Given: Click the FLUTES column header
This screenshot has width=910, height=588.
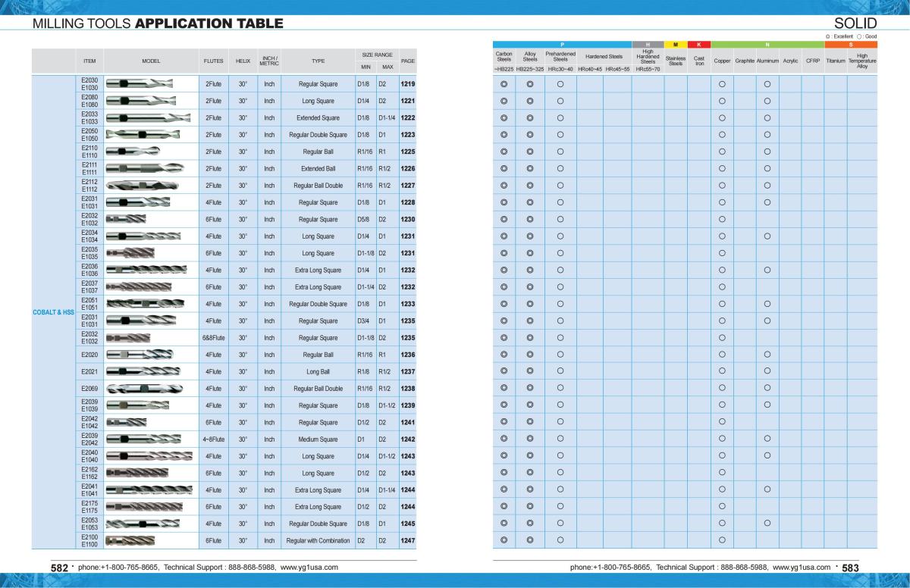Looking at the screenshot, I should click(x=213, y=61).
